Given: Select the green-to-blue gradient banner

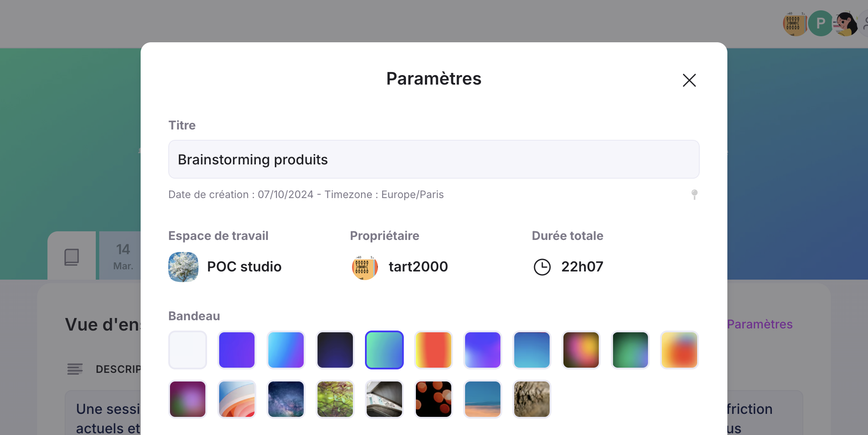Looking at the screenshot, I should (384, 350).
